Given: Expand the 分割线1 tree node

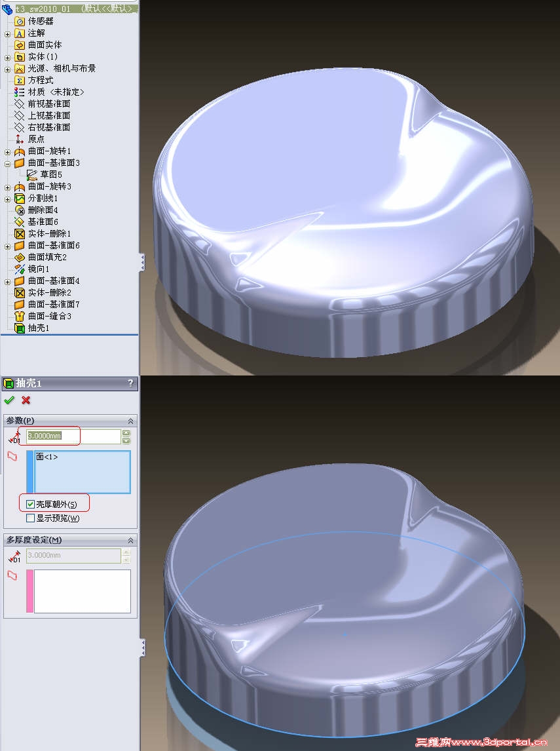Looking at the screenshot, I should click(x=7, y=199).
